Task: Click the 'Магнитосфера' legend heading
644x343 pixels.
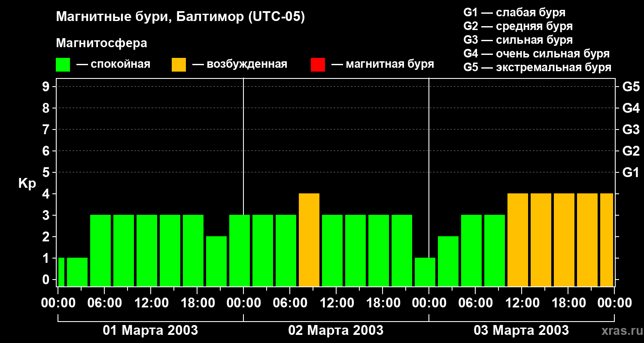Action: click(101, 43)
